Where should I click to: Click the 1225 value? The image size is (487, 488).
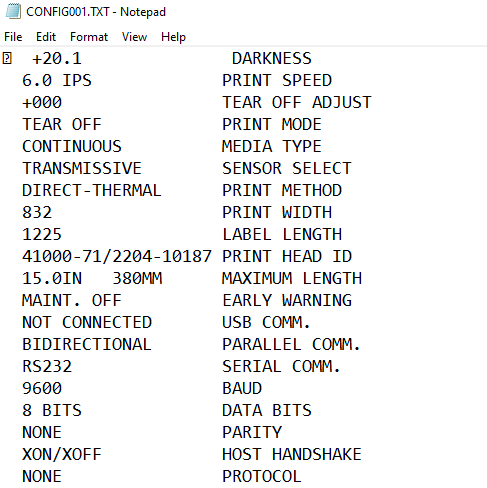coord(42,235)
